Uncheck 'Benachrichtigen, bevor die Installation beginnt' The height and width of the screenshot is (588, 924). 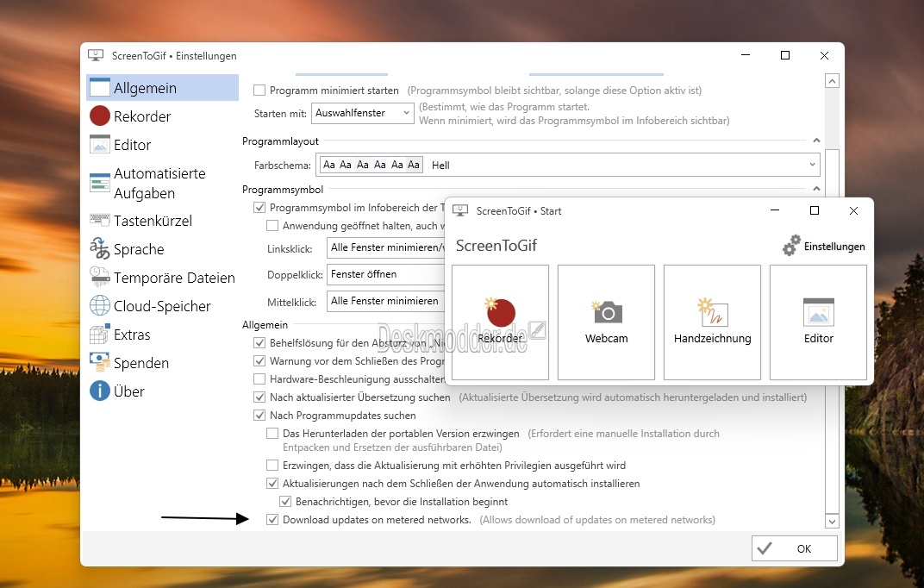pyautogui.click(x=285, y=502)
